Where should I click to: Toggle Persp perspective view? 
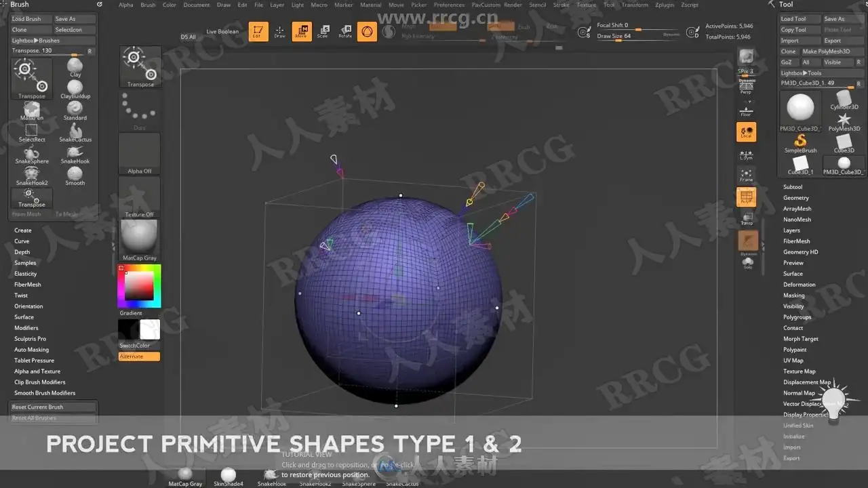tap(747, 85)
